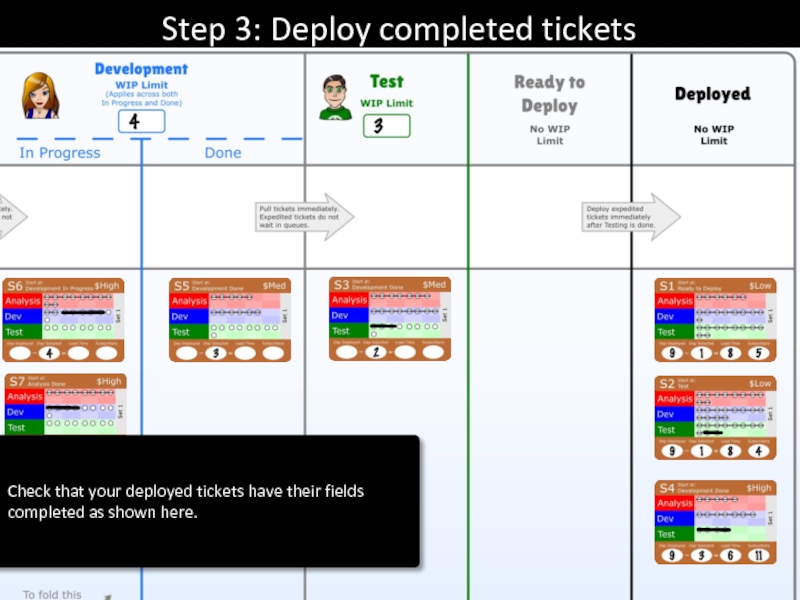Click the 'Development' column heading
The width and height of the screenshot is (800, 600).
click(x=141, y=69)
